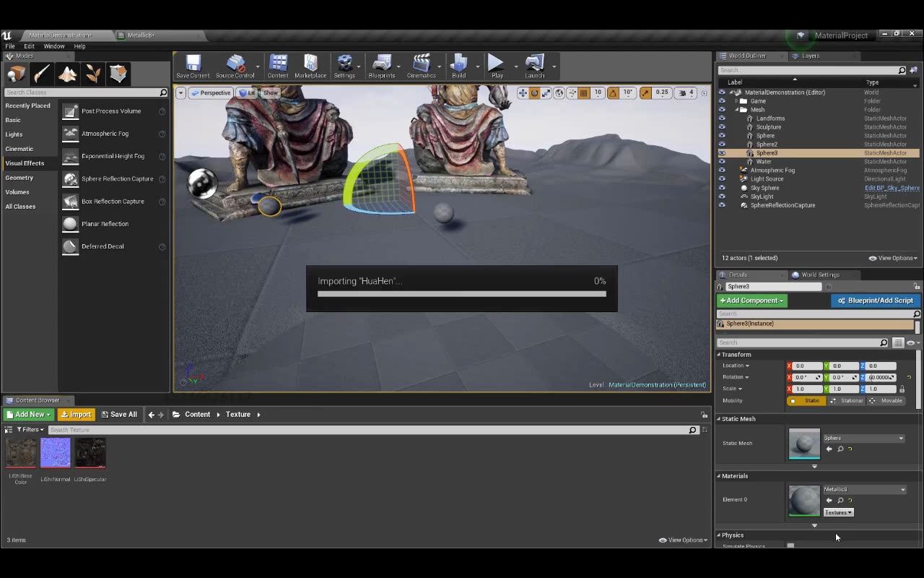Open the Settings toolbar icon
The image size is (924, 578).
[344, 66]
